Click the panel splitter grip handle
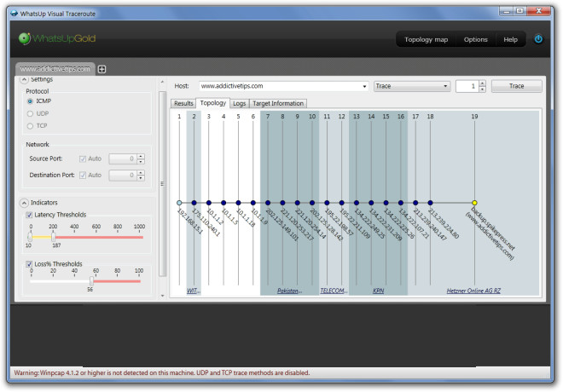 (x=162, y=183)
